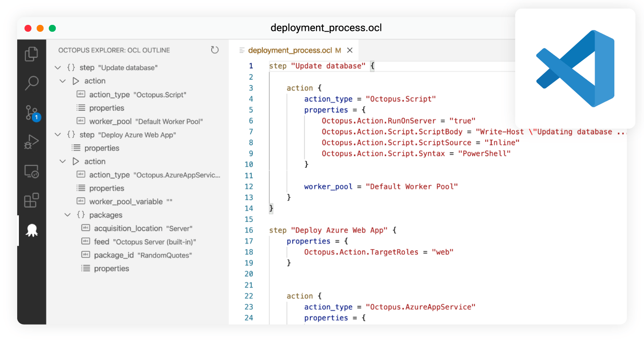Open the Extensions icon in activity bar
The height and width of the screenshot is (343, 644).
31,201
